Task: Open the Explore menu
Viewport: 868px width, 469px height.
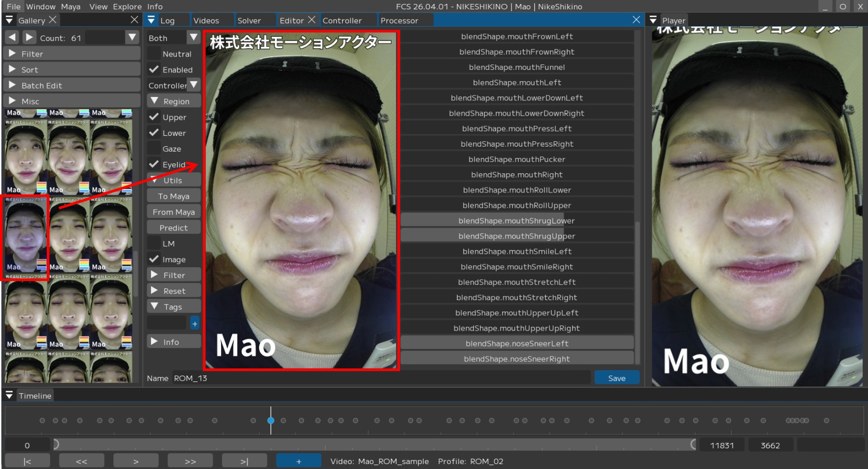Action: [127, 6]
